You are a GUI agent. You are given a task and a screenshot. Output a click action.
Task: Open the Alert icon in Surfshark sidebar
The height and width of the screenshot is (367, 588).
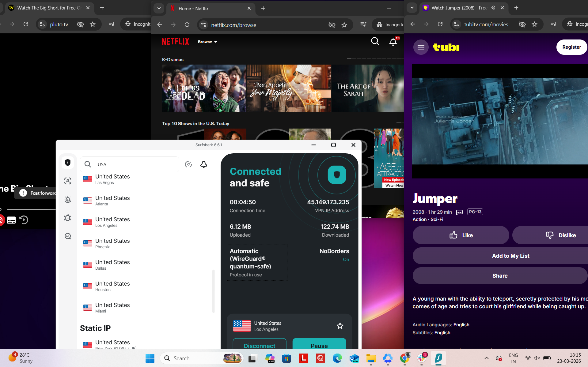pos(68,200)
